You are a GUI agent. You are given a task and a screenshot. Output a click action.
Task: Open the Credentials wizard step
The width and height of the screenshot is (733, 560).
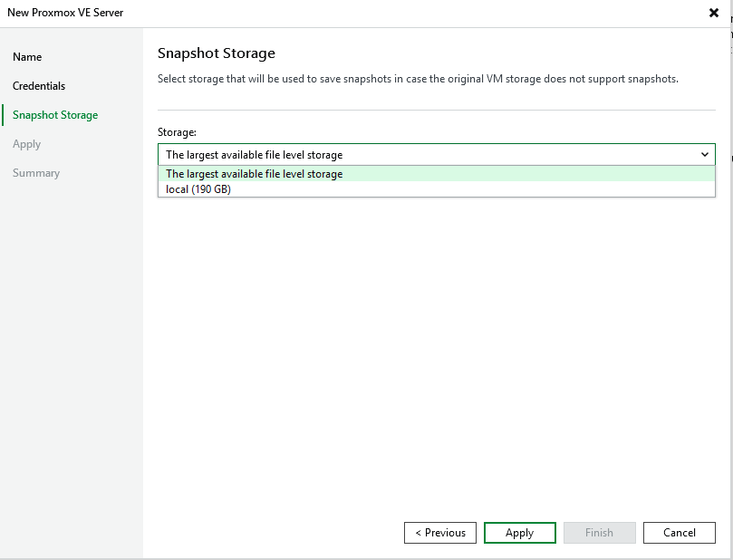tap(39, 86)
